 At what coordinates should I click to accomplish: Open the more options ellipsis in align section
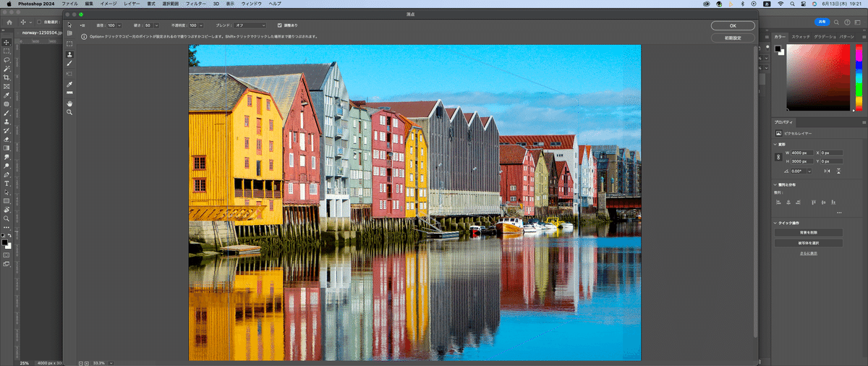coord(839,213)
